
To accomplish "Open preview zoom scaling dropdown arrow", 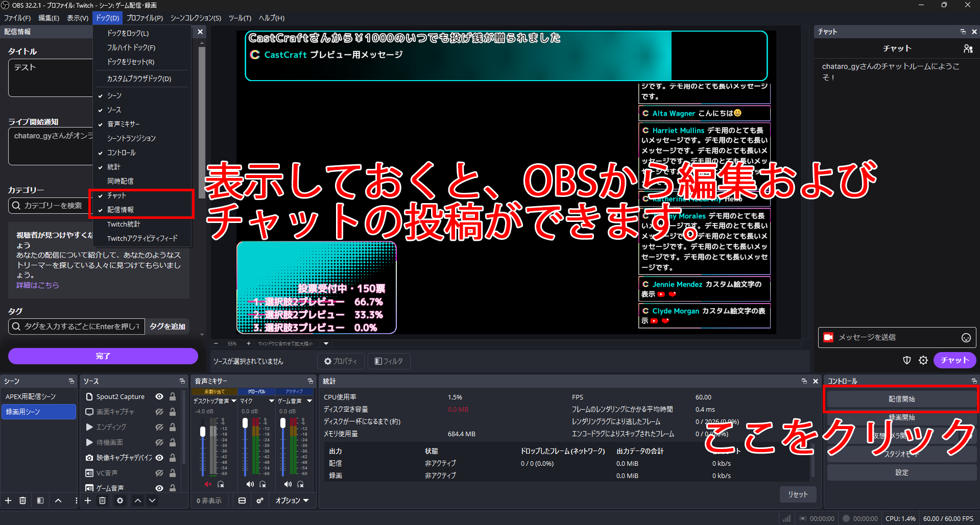I will 326,343.
